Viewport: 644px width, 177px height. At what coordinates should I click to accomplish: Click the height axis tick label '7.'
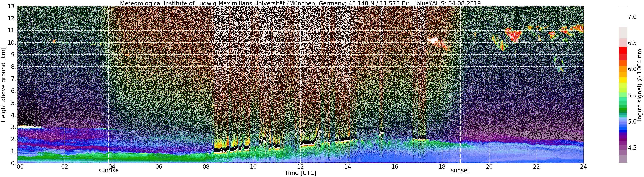[x=14, y=79]
